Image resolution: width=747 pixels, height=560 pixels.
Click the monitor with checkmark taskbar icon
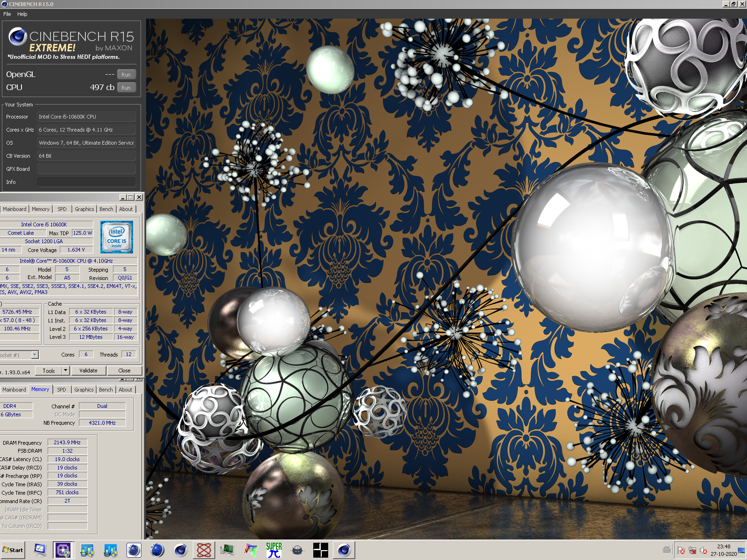click(40, 550)
